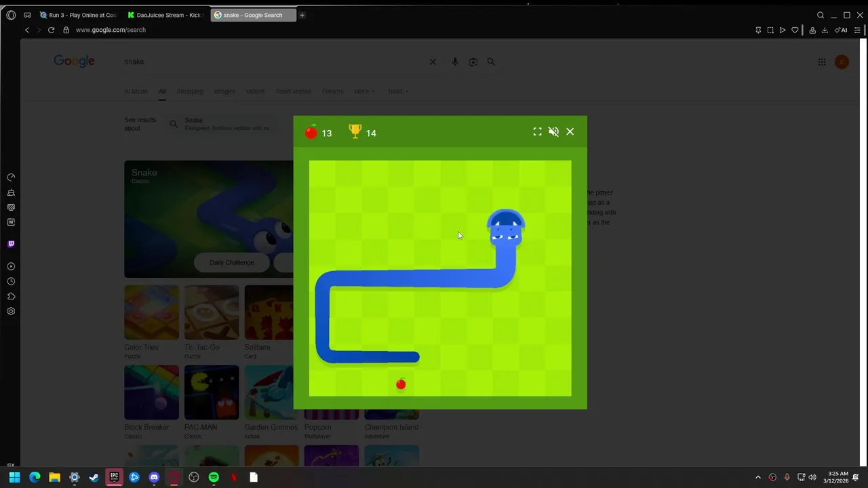
Task: Open the downloads toolbar icon
Action: (825, 30)
